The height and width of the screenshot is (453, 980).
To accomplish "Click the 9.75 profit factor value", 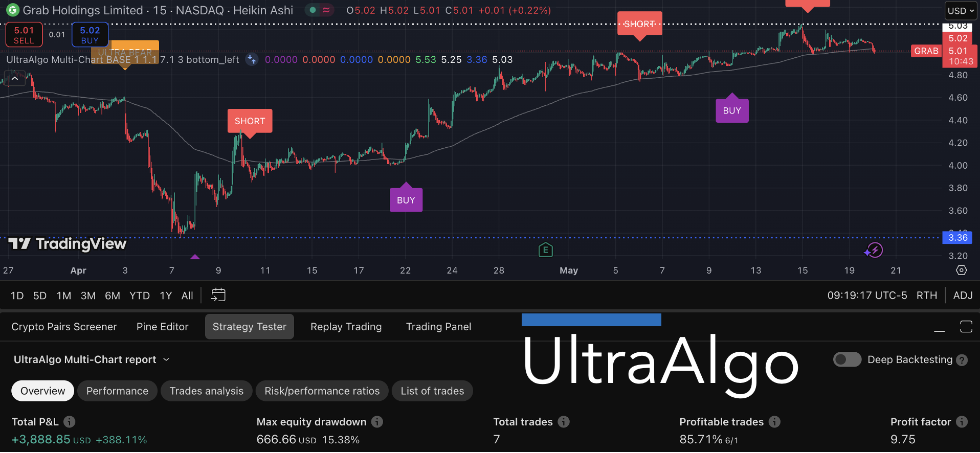I will tap(903, 440).
